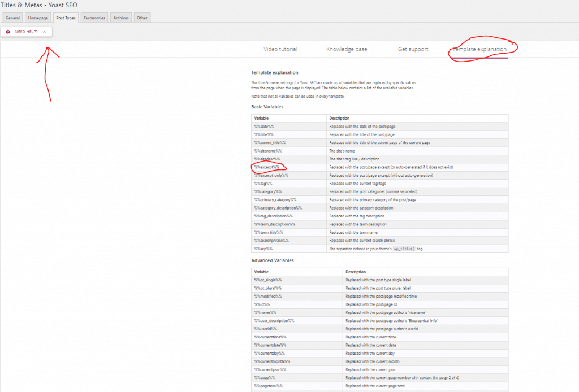This screenshot has height=392, width=579.
Task: Select the Knowledge base help tab
Action: [x=347, y=49]
